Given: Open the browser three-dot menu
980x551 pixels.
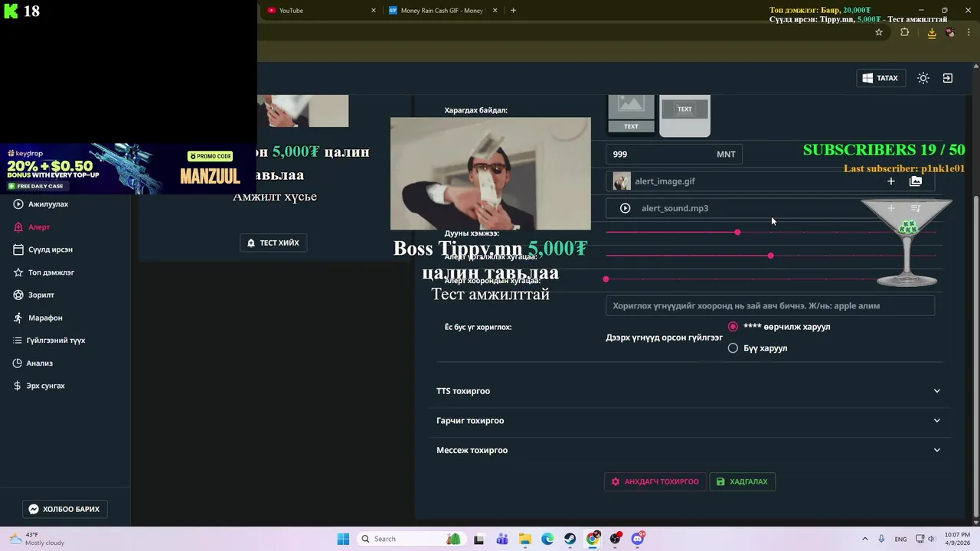Looking at the screenshot, I should 968,32.
